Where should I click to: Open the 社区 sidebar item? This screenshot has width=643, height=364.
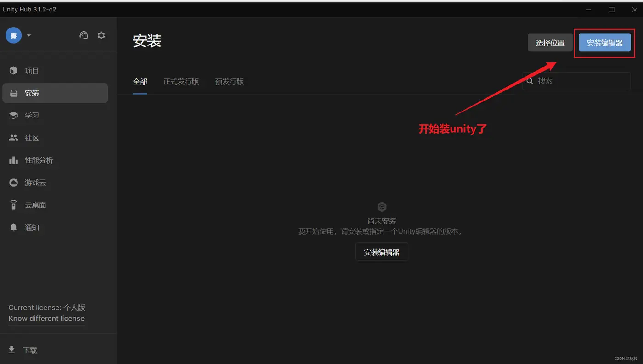click(55, 138)
